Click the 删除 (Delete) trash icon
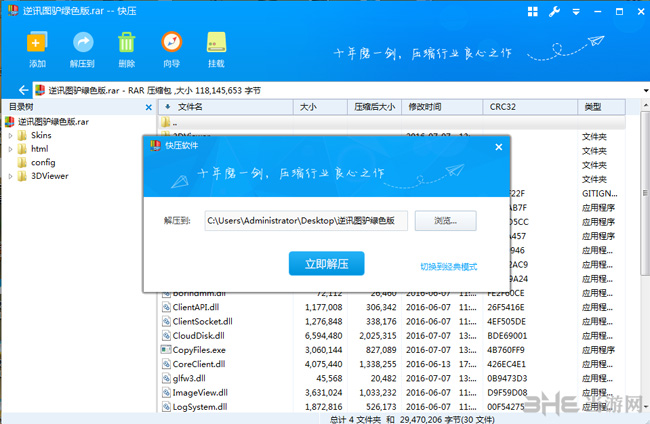Viewport: 650px width, 424px height. [x=126, y=42]
